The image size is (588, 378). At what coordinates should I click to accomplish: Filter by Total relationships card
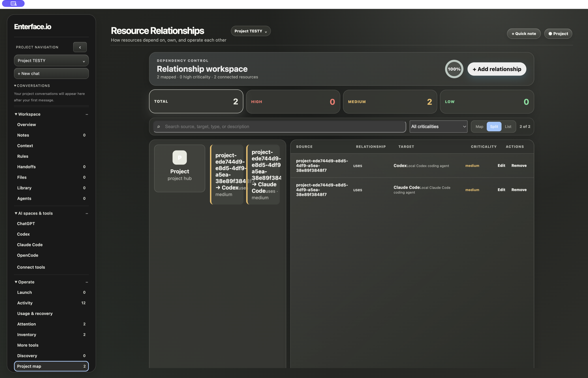196,101
